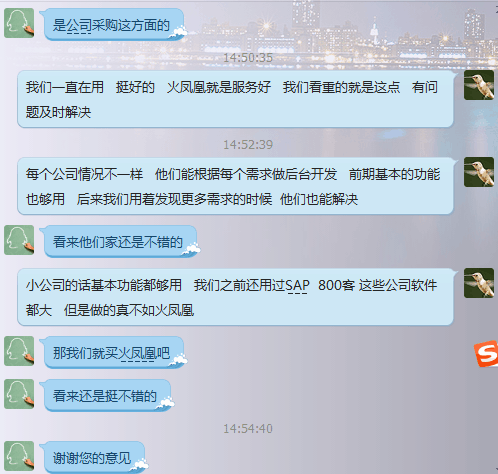Click the hummingbird avatar beside '每个公司情况不一样' message

pyautogui.click(x=479, y=172)
